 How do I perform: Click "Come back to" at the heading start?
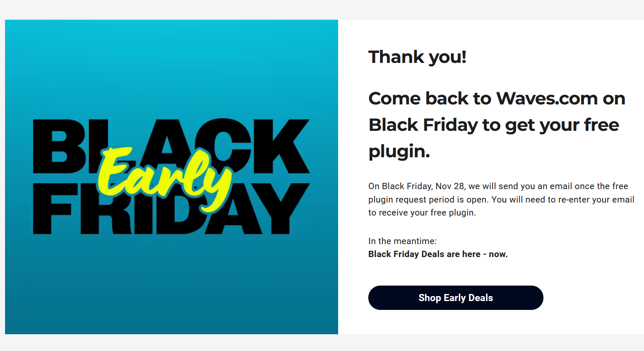(x=429, y=99)
